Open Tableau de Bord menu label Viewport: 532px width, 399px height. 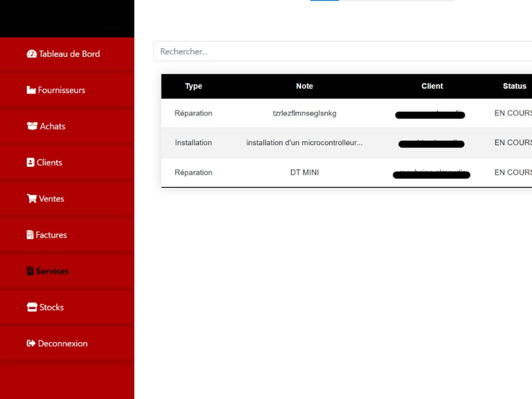click(69, 54)
